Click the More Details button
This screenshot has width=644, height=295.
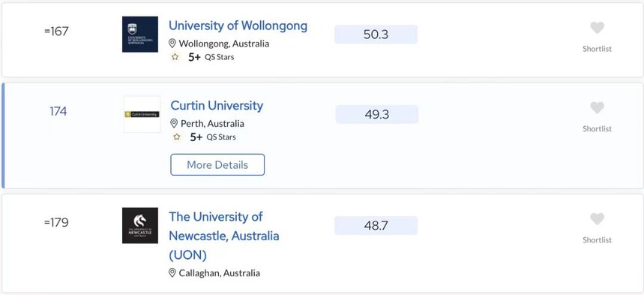tap(217, 164)
